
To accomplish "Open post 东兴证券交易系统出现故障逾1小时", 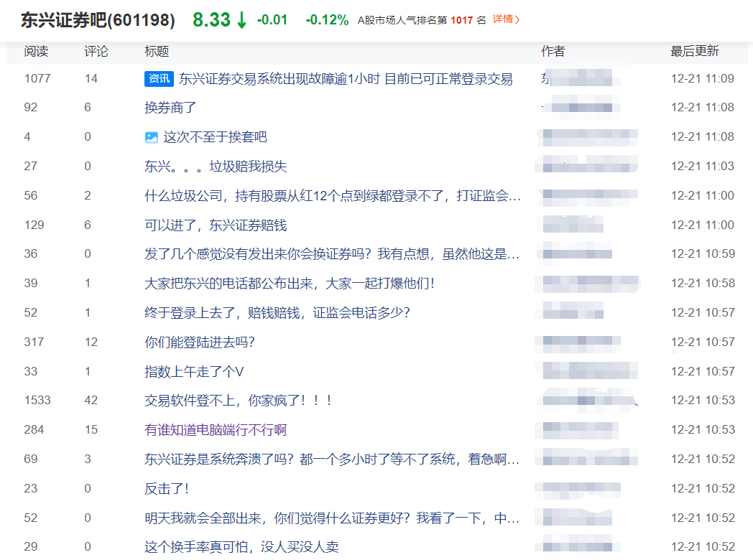I will pyautogui.click(x=346, y=79).
